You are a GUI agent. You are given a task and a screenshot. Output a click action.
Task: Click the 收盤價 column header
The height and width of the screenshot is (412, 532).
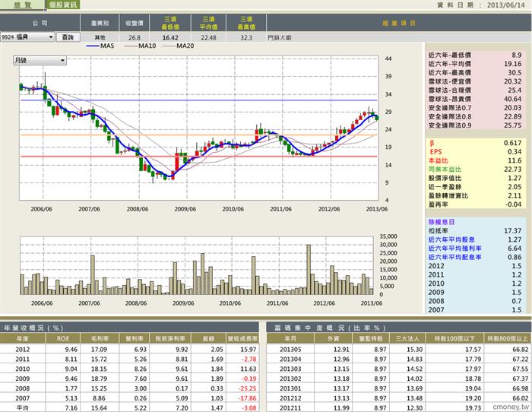pyautogui.click(x=135, y=23)
